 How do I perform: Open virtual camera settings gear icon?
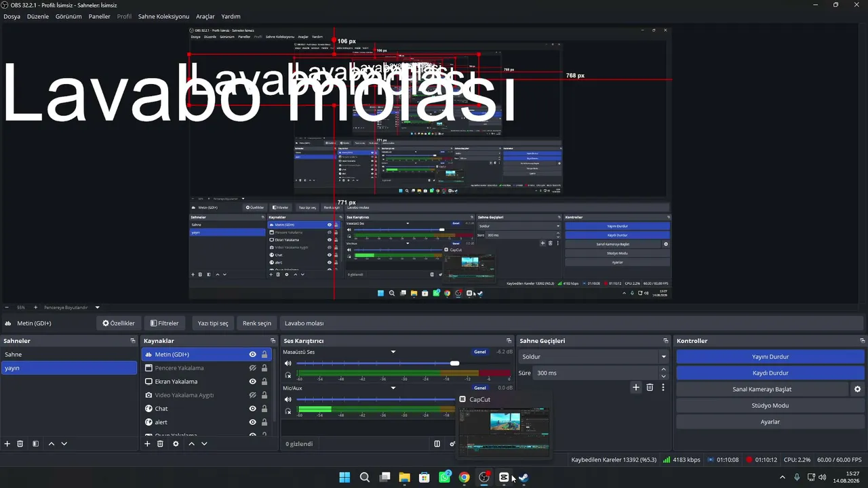pyautogui.click(x=857, y=389)
